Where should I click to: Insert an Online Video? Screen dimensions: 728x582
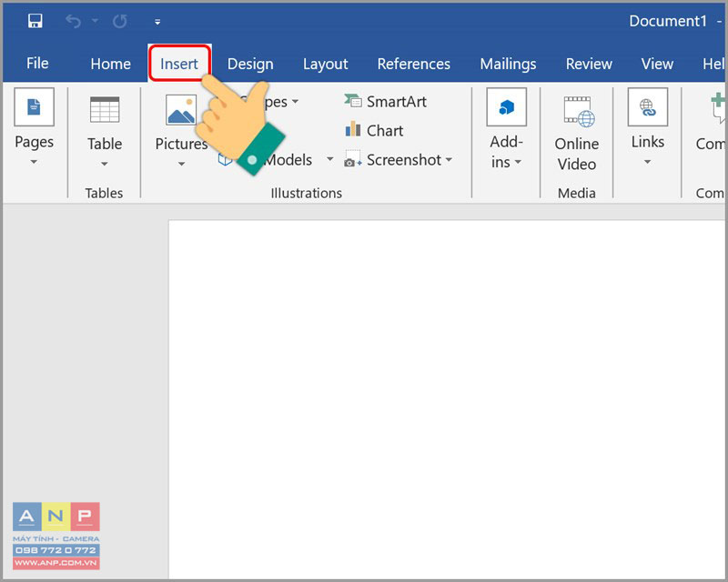click(x=577, y=134)
